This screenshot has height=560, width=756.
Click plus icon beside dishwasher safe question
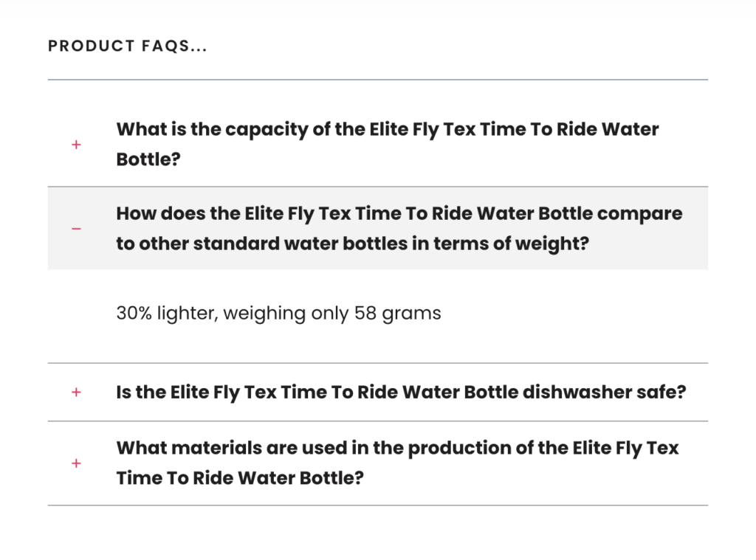pos(76,393)
